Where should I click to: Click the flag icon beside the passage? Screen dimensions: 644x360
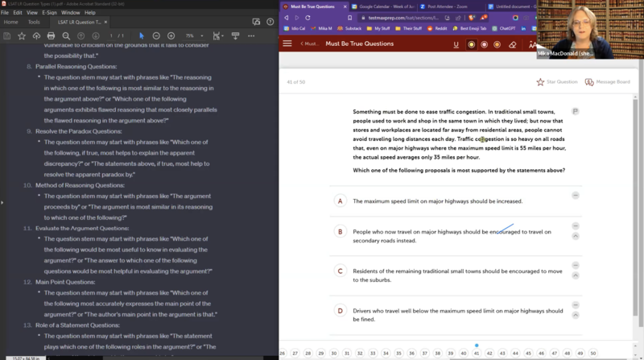[576, 111]
